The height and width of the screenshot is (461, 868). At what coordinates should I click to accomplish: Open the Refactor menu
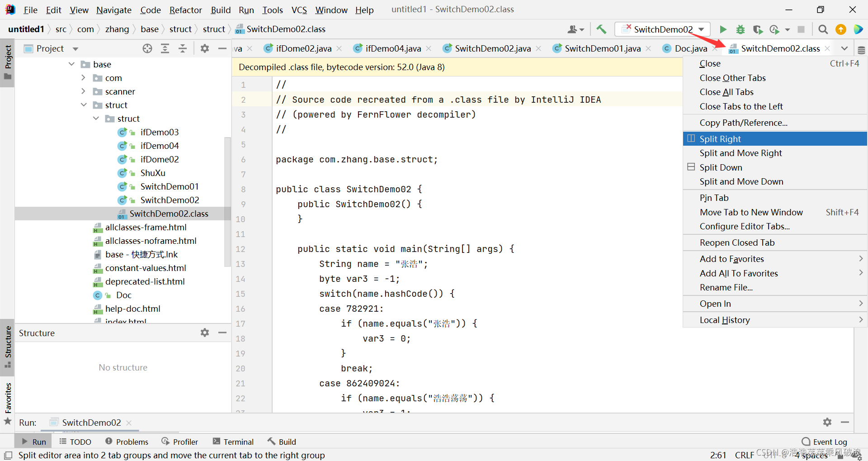click(185, 10)
